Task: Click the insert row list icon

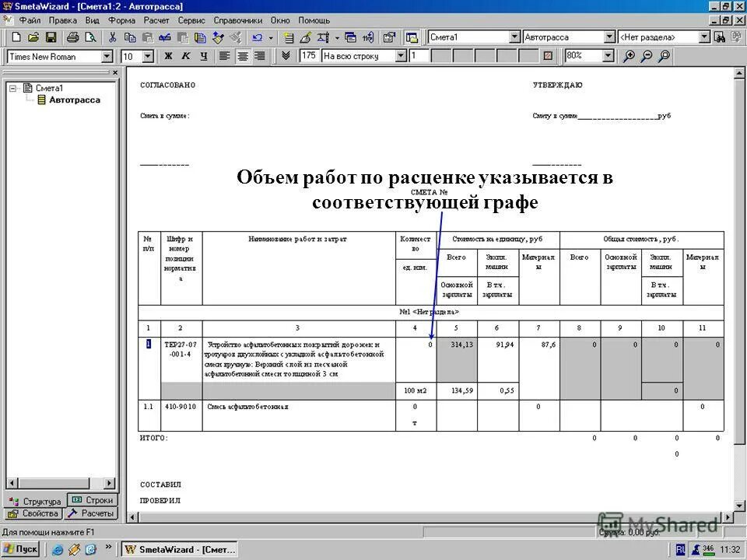Action: click(x=288, y=37)
